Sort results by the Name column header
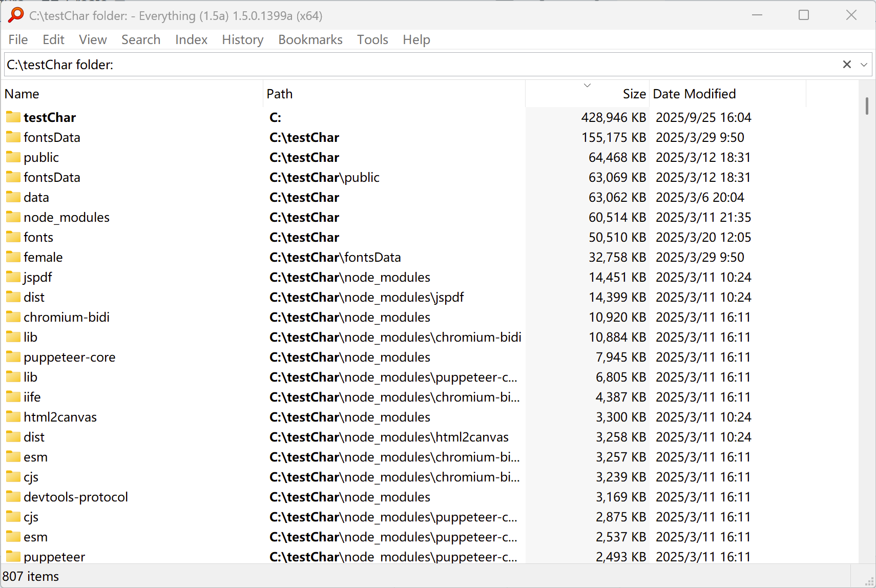 133,94
